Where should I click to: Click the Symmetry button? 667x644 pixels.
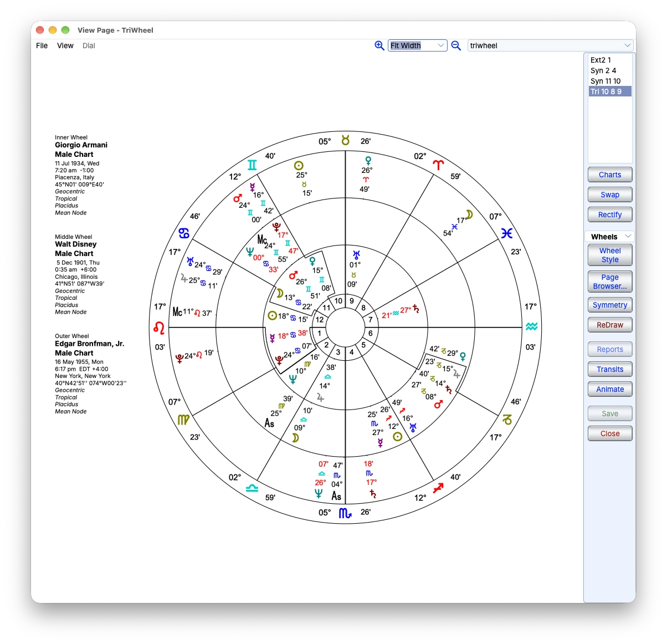610,305
